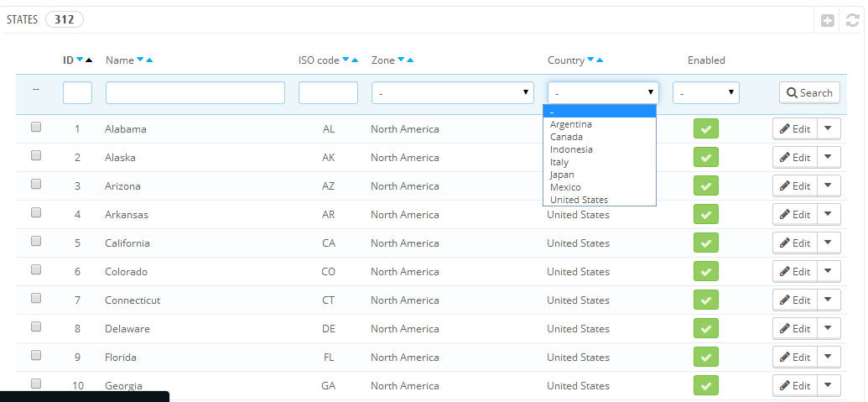Focus the Name filter text field
The width and height of the screenshot is (868, 402).
(195, 93)
